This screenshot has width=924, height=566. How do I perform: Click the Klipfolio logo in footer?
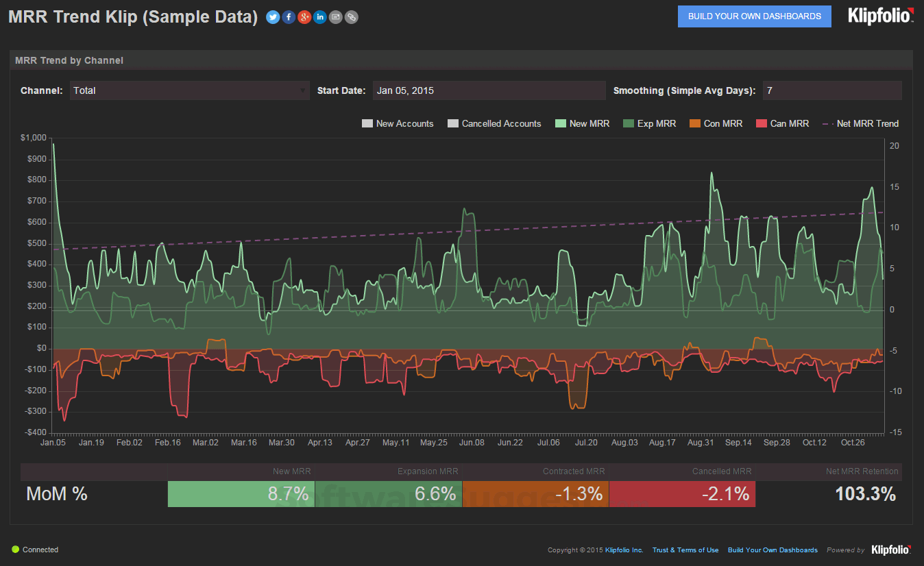click(892, 550)
